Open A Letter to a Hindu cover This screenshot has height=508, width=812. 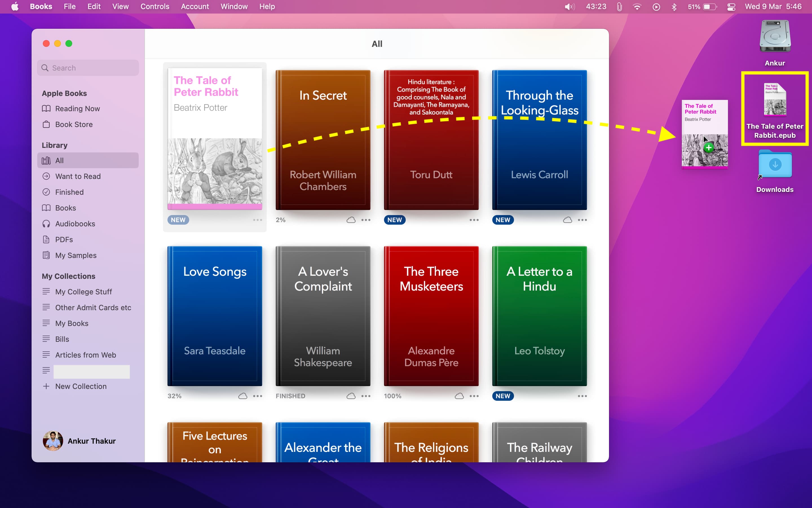539,316
